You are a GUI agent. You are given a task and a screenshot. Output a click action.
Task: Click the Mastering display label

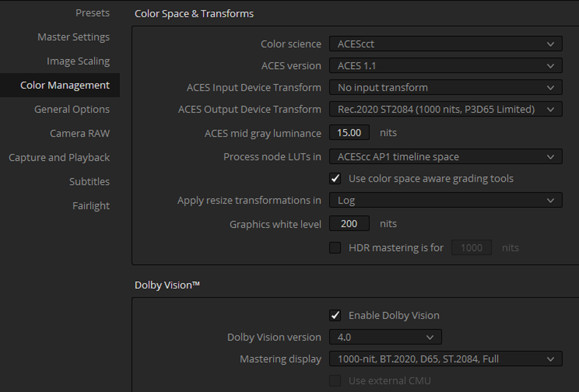pyautogui.click(x=280, y=359)
